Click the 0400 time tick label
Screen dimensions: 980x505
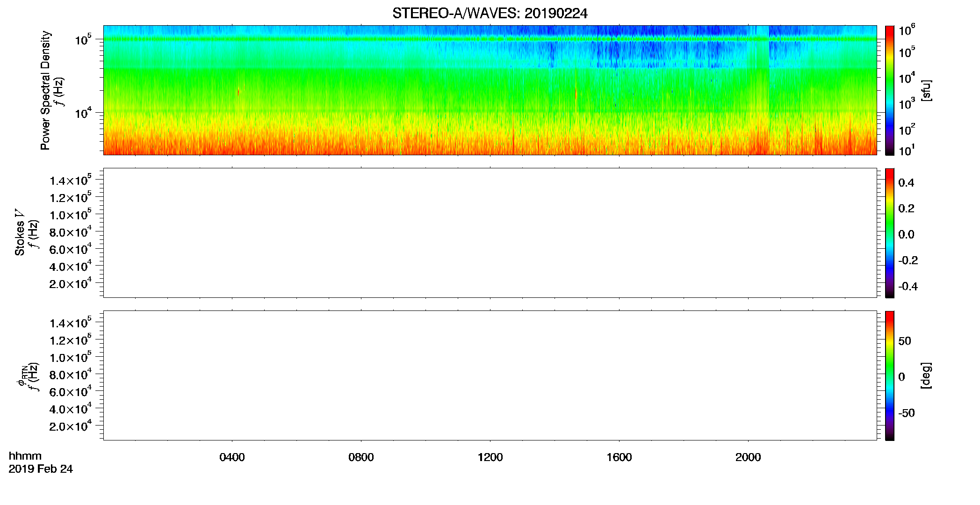(x=232, y=457)
